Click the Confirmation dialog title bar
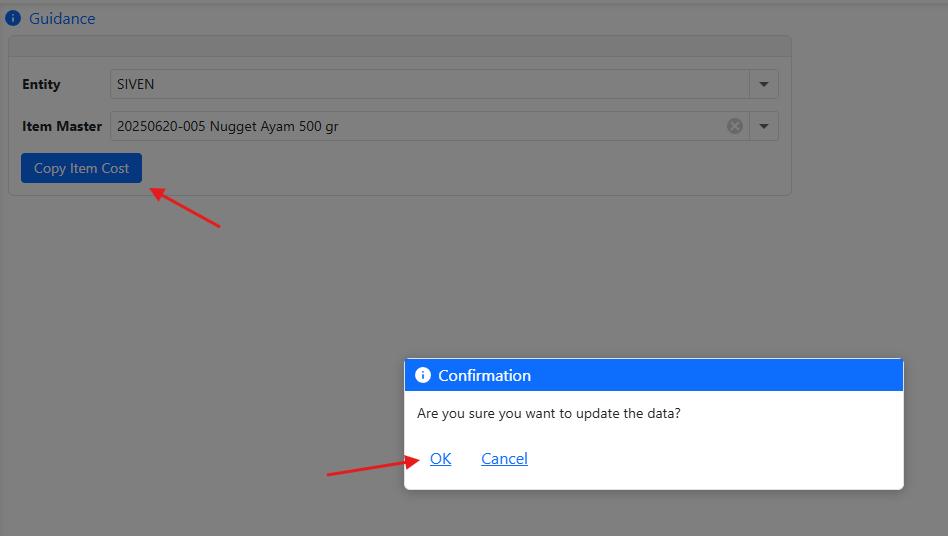 point(654,375)
